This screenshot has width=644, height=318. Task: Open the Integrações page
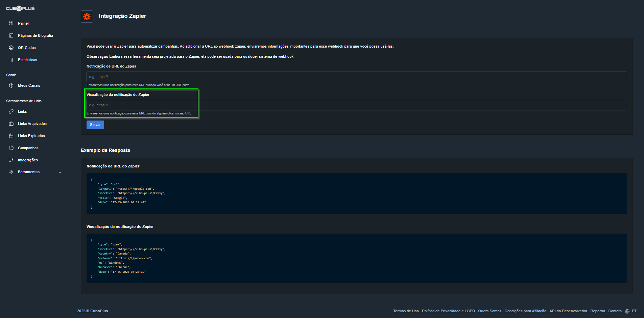click(28, 160)
